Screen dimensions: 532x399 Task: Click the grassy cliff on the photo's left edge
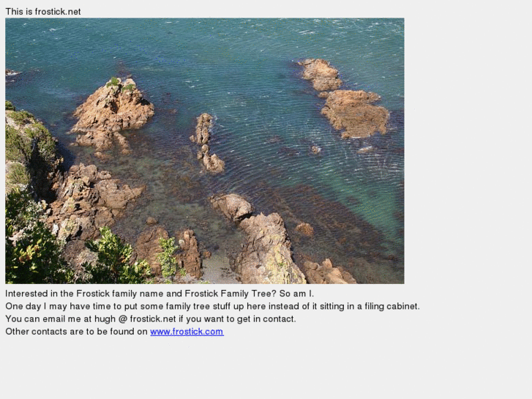tap(27, 146)
